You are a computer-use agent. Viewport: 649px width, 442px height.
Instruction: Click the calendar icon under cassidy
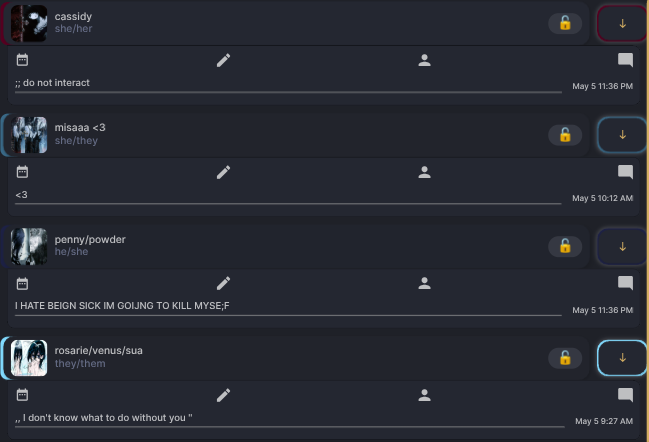[x=22, y=60]
